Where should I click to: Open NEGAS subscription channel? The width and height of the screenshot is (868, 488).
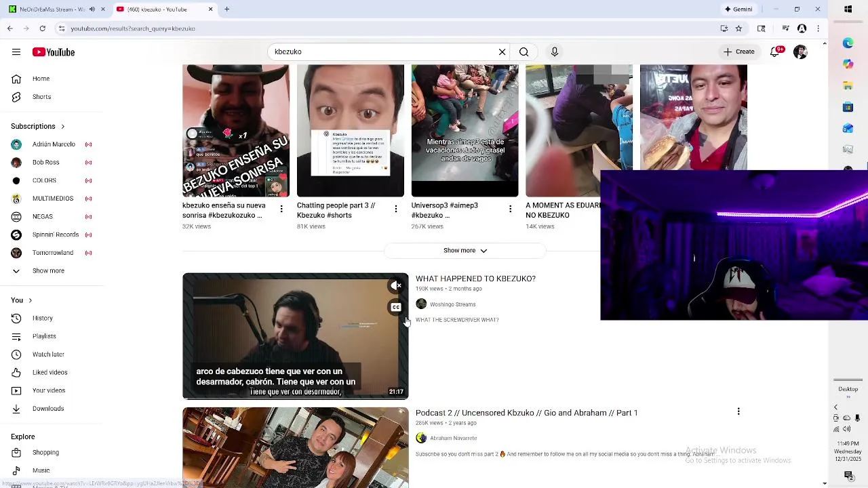(42, 216)
